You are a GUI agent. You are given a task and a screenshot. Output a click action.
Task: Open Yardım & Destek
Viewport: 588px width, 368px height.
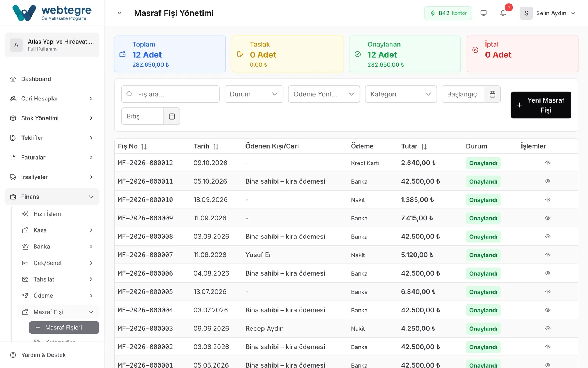tap(52, 355)
